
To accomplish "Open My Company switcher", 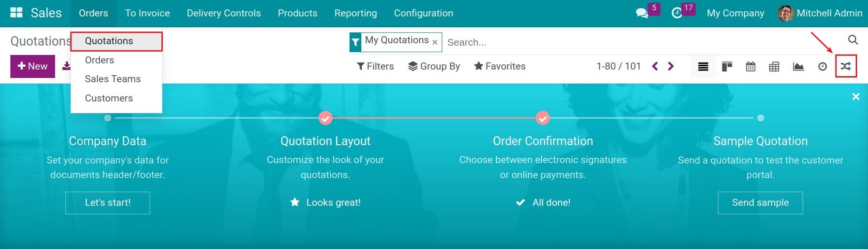I will [x=735, y=13].
